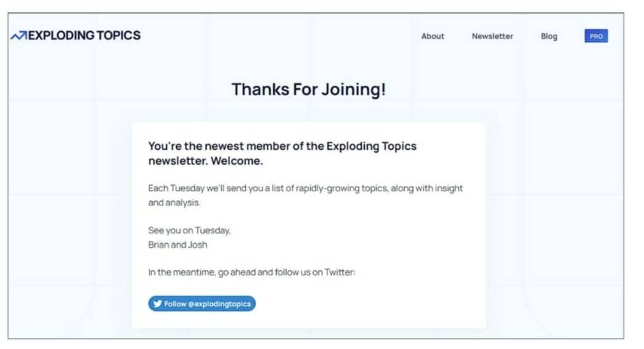Click the bold newest member welcome line
Viewport: 644px width, 349px height.
[x=282, y=153]
